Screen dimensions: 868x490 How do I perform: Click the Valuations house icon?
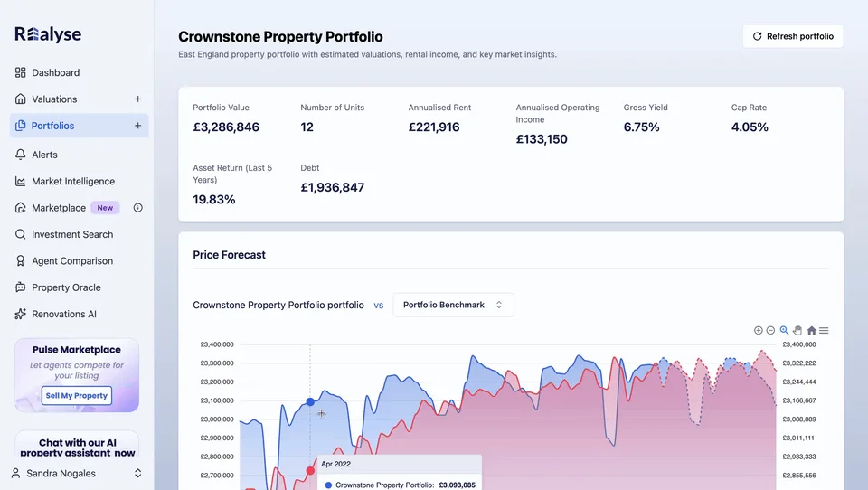click(x=21, y=99)
